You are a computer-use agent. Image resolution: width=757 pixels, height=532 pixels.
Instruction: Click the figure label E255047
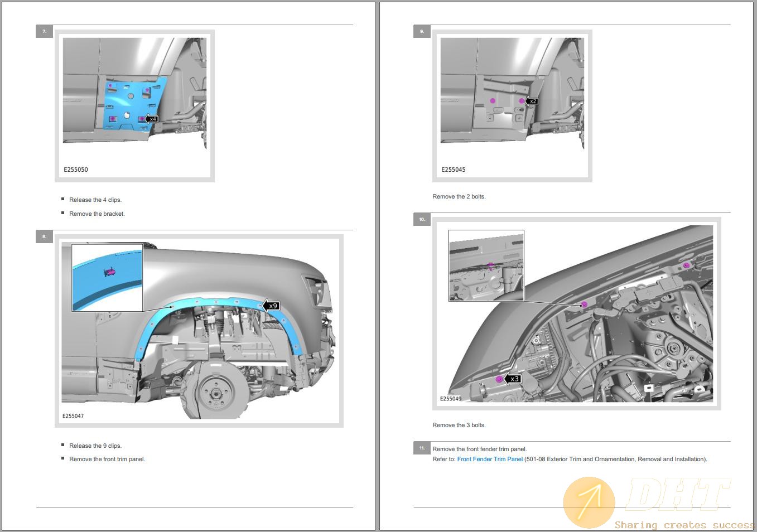[73, 416]
